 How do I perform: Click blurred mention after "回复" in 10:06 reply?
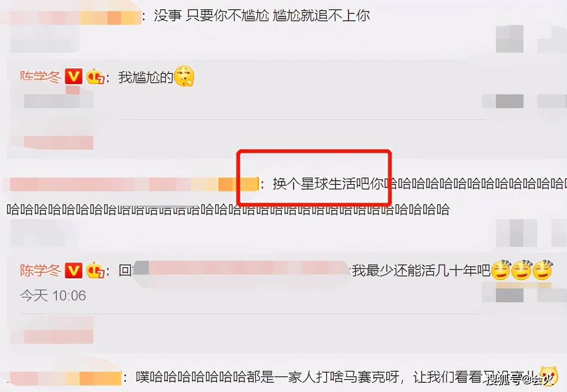point(242,270)
